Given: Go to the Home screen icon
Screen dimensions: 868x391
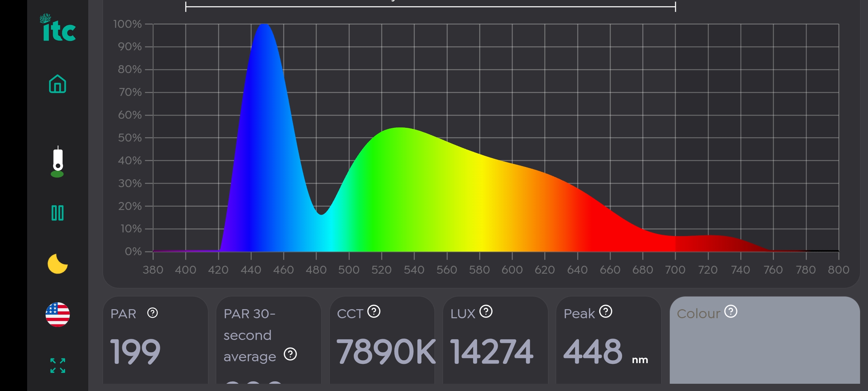Looking at the screenshot, I should pos(58,84).
